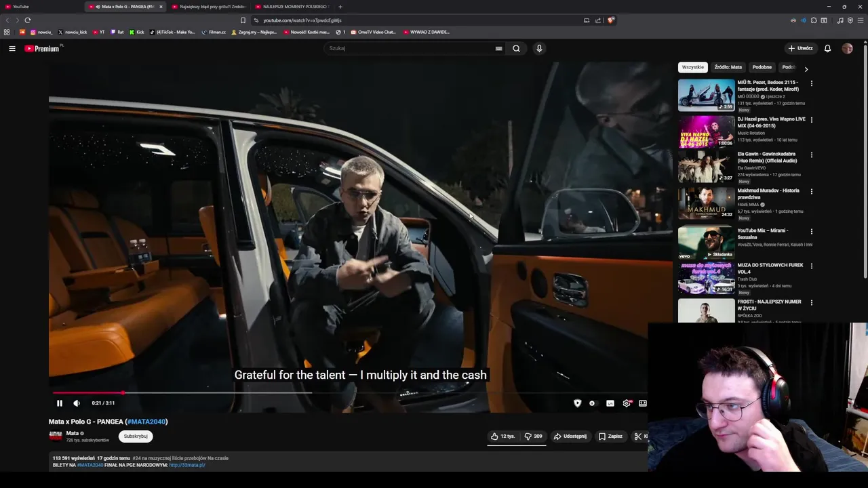Open options for YouTube Mix Mirami
868x488 pixels.
point(811,232)
